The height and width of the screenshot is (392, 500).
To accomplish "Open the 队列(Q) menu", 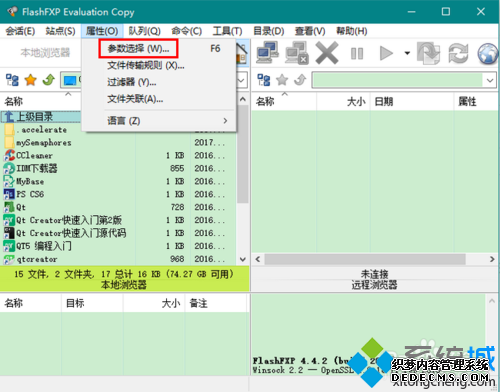I will click(x=144, y=31).
